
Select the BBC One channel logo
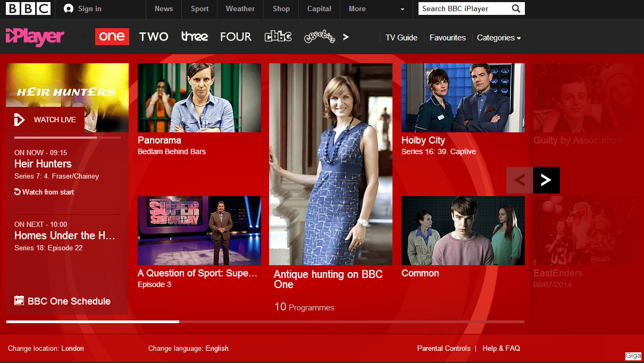[112, 37]
